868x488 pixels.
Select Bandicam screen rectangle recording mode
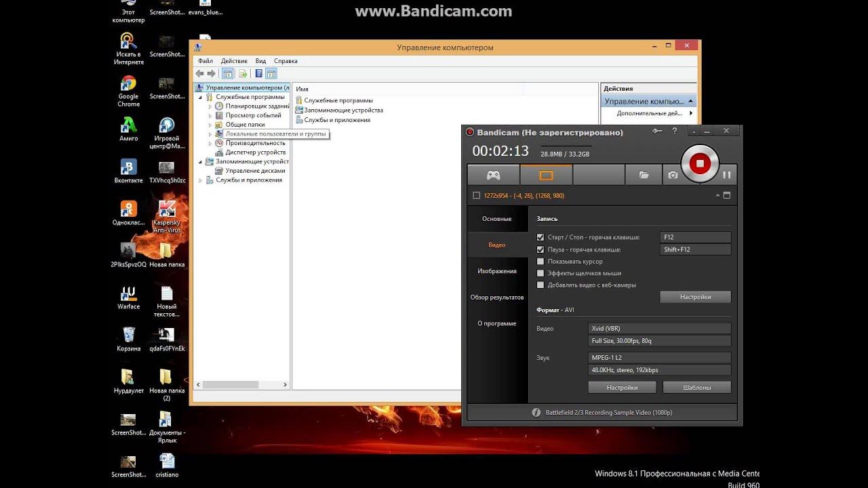coord(546,175)
